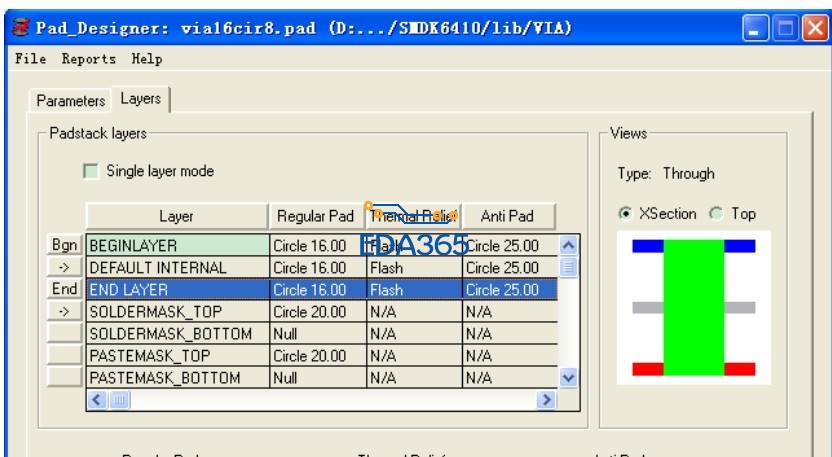Viewport: 832px width, 457px height.
Task: Click END LAYER regular pad Circle 16.00
Action: (318, 290)
